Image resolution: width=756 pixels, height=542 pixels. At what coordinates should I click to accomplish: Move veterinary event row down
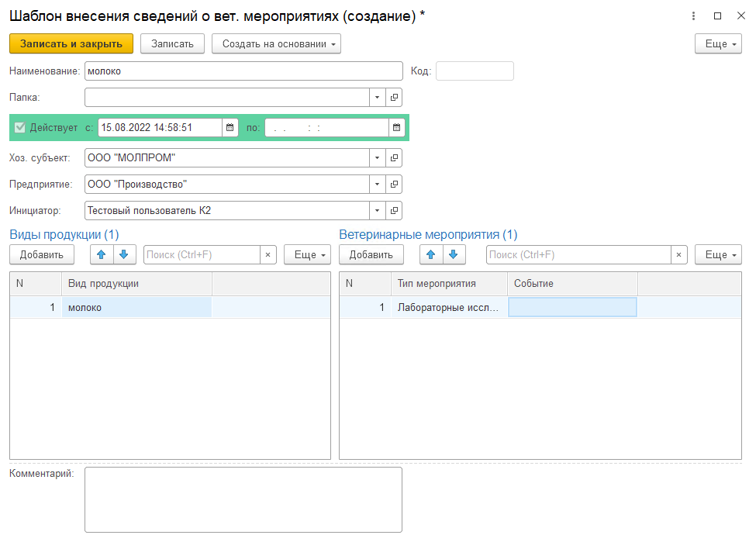pyautogui.click(x=454, y=254)
